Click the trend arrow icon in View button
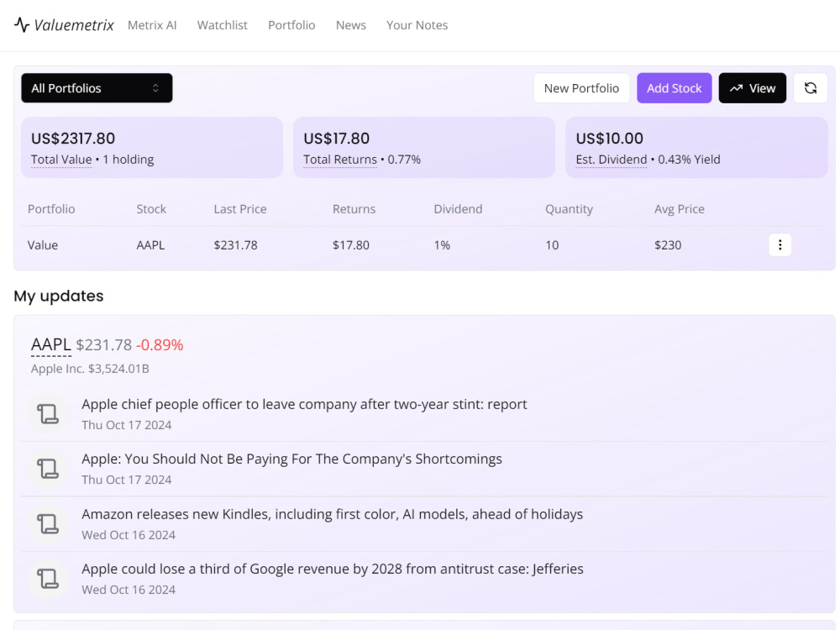 pos(736,88)
